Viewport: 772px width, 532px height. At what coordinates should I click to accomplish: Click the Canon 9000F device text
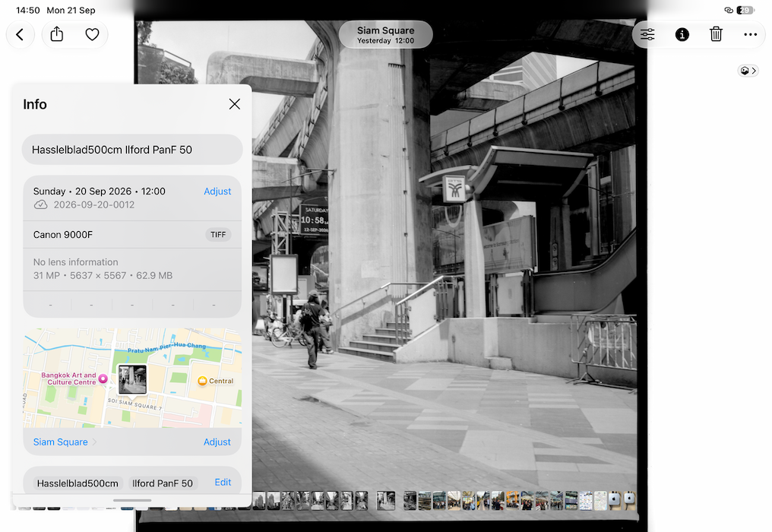point(63,235)
